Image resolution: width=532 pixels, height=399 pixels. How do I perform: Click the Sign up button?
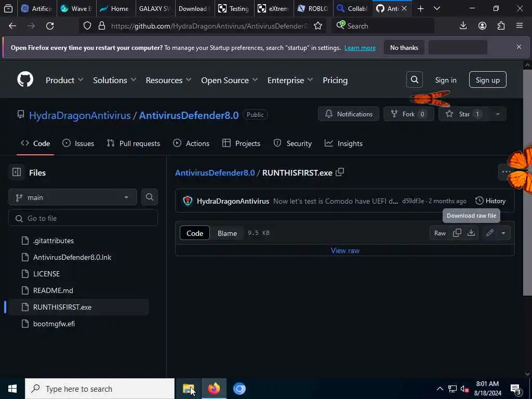[x=487, y=79]
